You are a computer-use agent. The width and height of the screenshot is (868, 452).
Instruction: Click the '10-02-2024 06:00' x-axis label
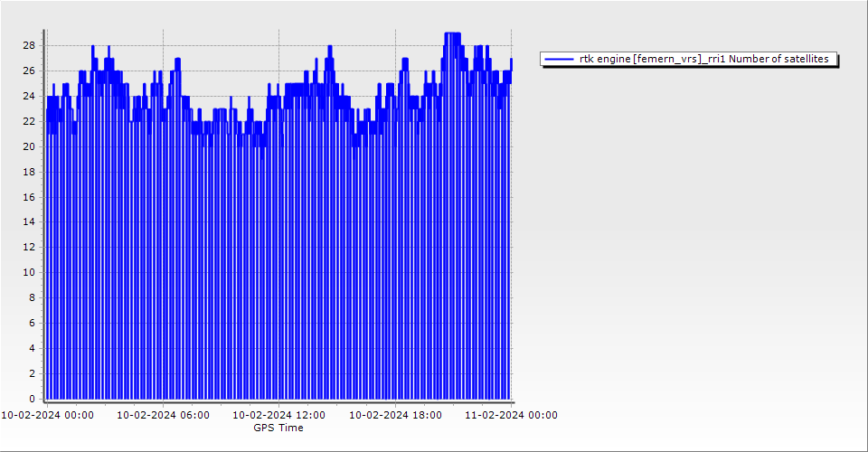(163, 416)
